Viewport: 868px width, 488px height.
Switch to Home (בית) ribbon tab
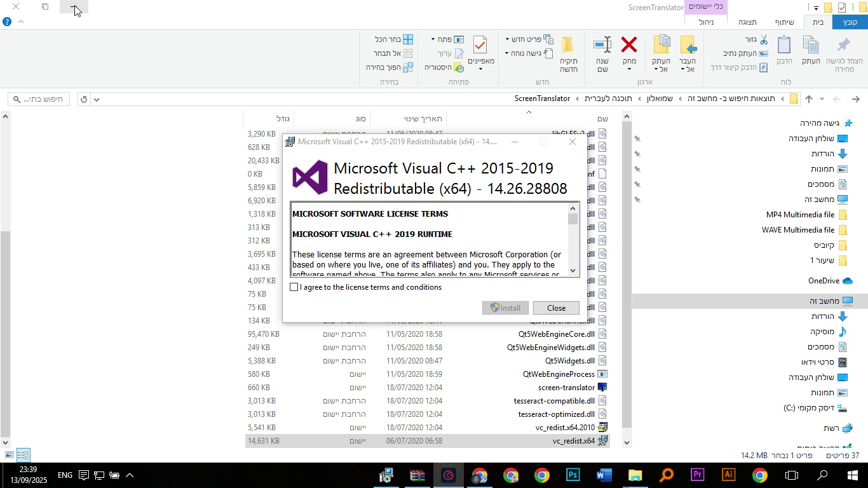tap(818, 22)
